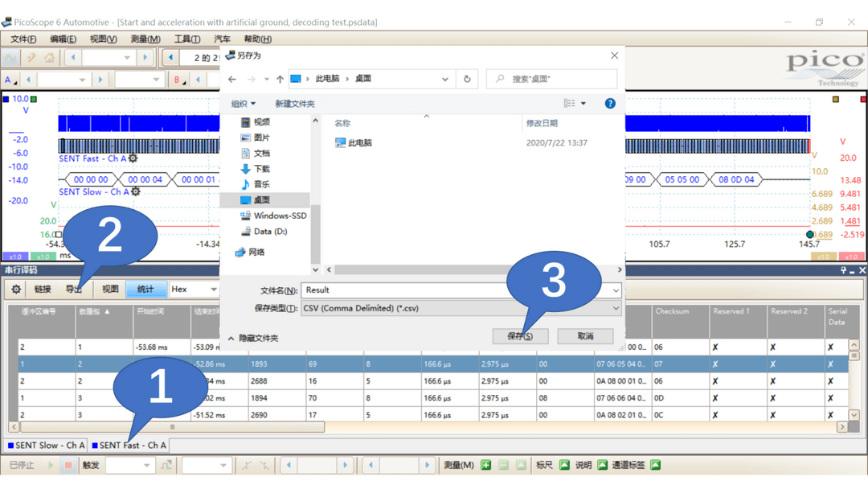Select 下载 folder in navigation tree

pos(256,169)
